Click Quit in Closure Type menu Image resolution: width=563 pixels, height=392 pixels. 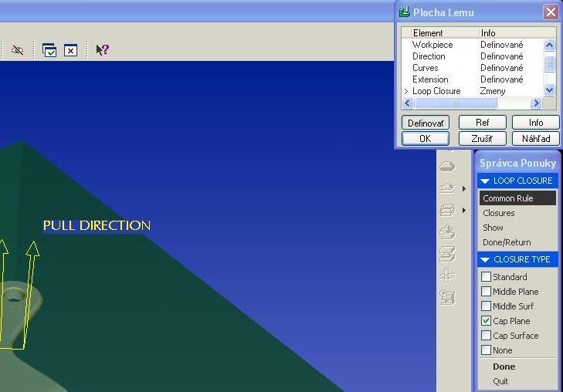[x=517, y=381]
